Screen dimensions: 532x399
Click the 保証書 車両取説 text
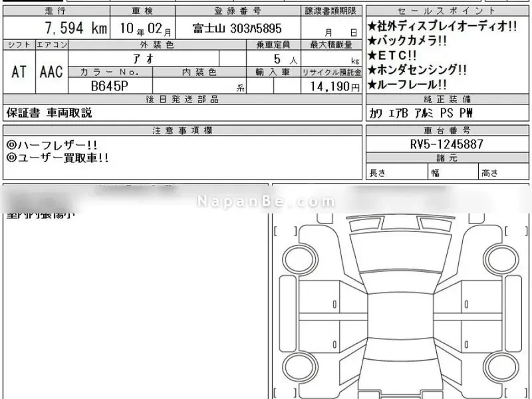pos(49,113)
